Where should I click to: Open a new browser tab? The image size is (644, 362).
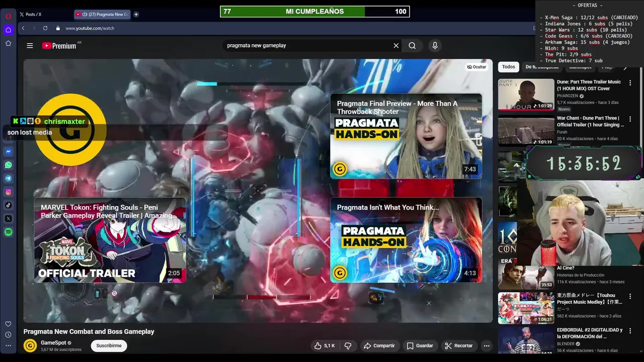136,14
